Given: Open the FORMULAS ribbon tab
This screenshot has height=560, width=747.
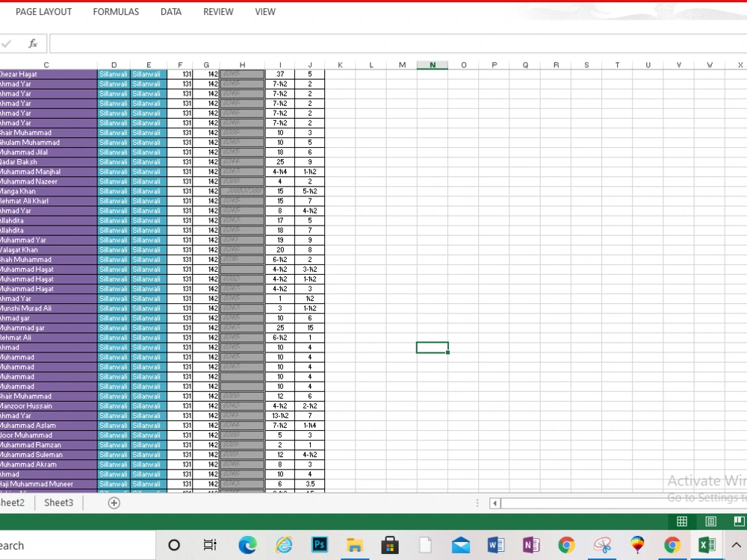Looking at the screenshot, I should click(x=116, y=12).
